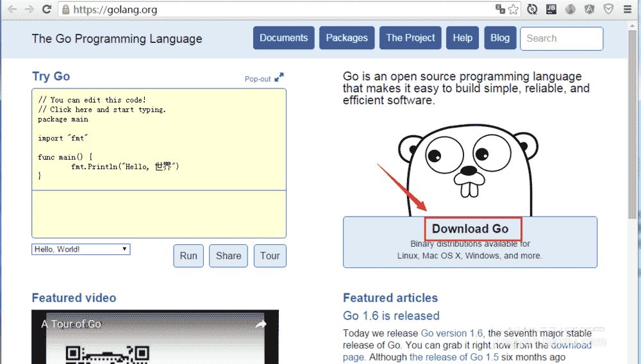
Task: Click the video share arrow icon
Action: point(260,324)
